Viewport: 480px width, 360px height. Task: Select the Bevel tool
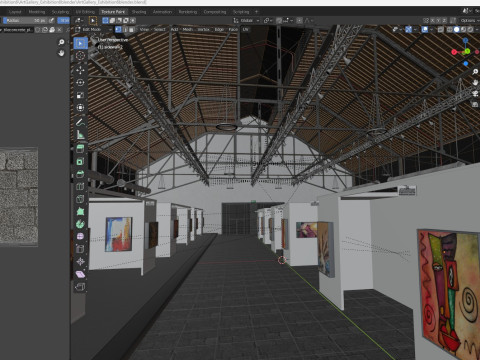[80, 174]
